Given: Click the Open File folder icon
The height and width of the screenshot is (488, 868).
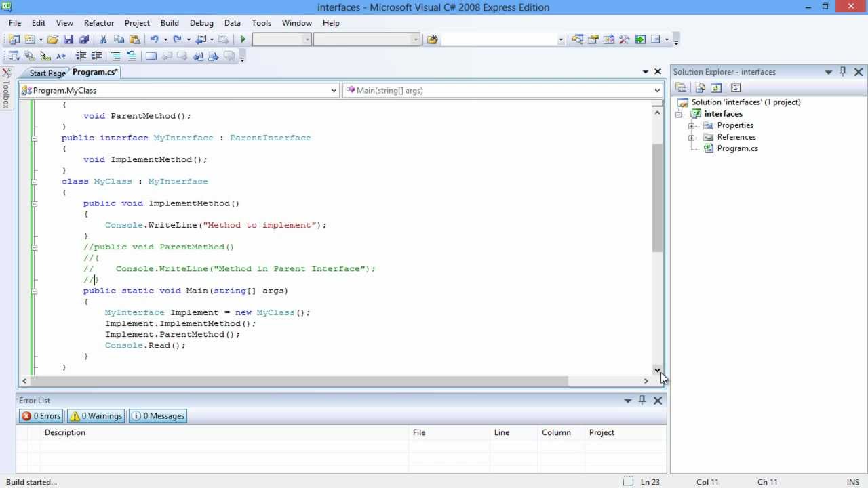Looking at the screenshot, I should click(x=53, y=39).
